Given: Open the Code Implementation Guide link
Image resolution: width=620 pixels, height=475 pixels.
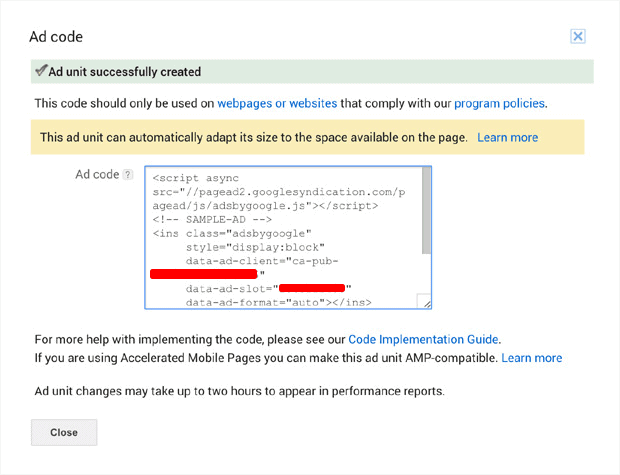Looking at the screenshot, I should click(x=423, y=339).
